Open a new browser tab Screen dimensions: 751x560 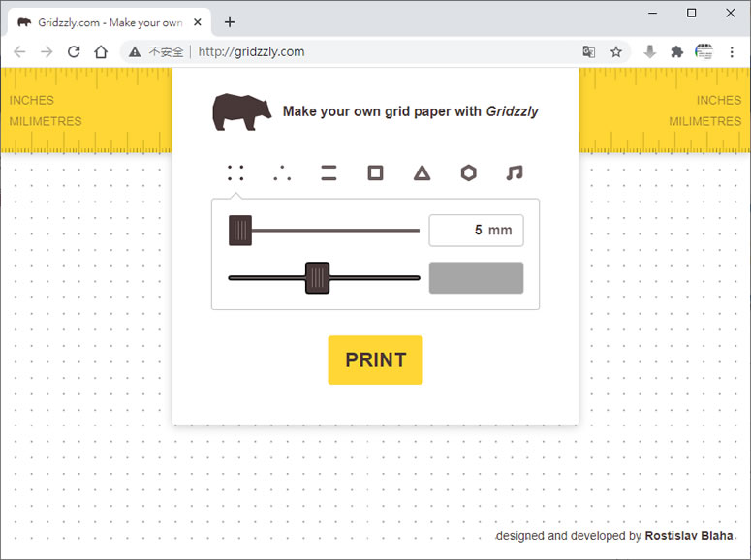point(230,22)
